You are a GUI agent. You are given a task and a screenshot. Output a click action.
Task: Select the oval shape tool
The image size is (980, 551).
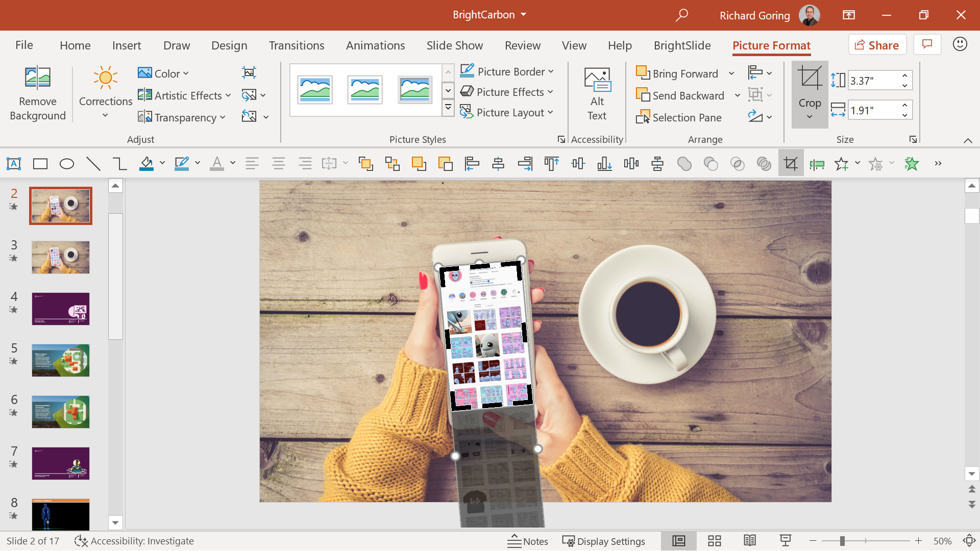67,164
